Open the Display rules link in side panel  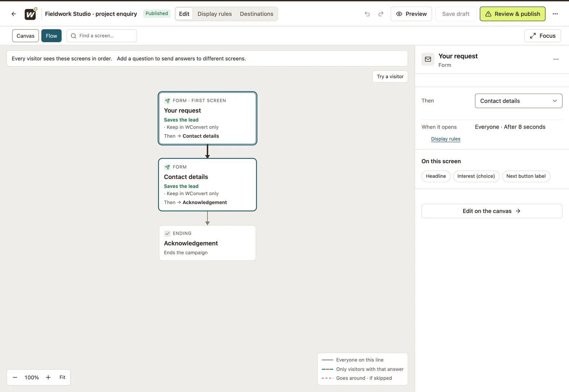[x=445, y=139]
